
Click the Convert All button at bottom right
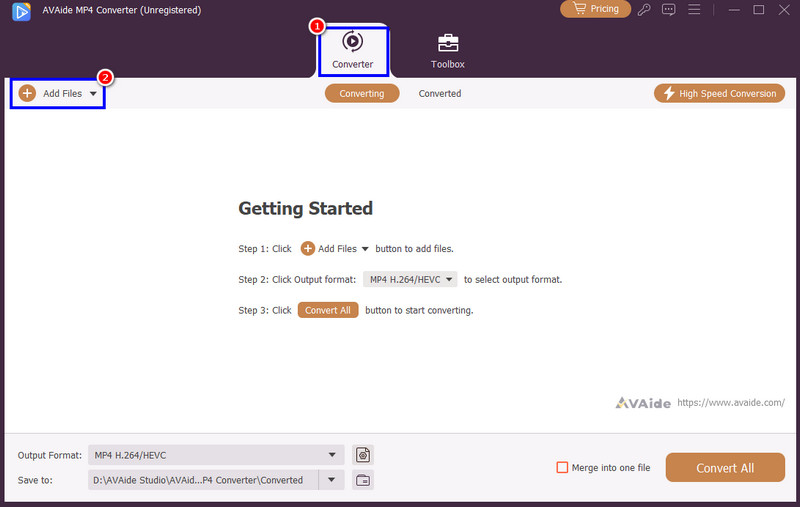click(725, 468)
